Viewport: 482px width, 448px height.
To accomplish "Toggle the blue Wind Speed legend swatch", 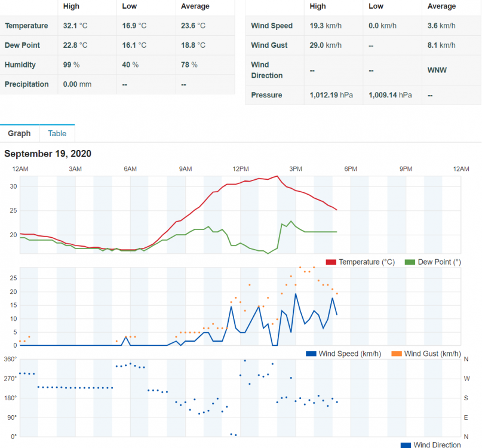I will coord(311,354).
